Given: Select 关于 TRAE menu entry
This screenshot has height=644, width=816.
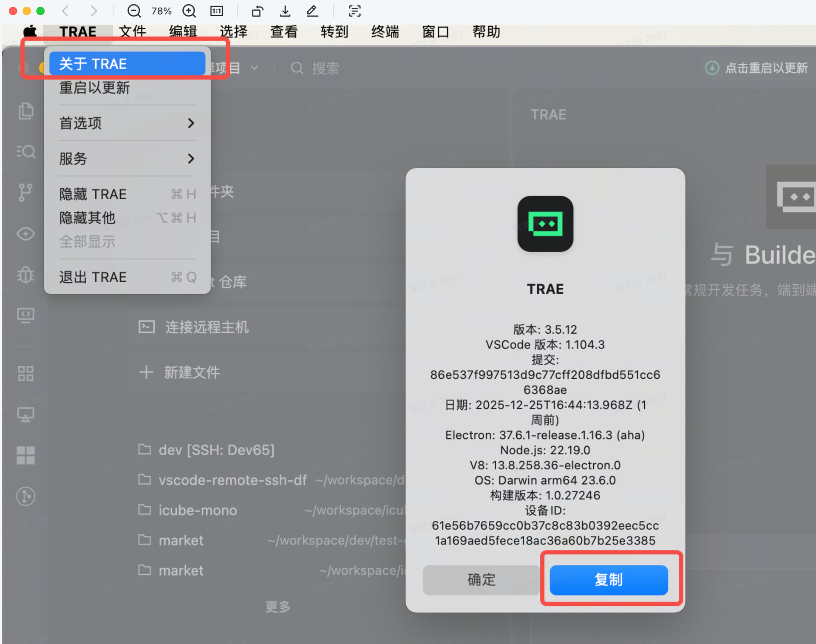Looking at the screenshot, I should (x=127, y=64).
